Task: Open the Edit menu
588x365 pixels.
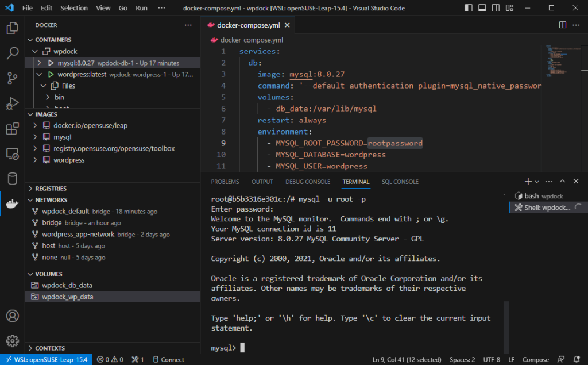Action: coord(46,8)
